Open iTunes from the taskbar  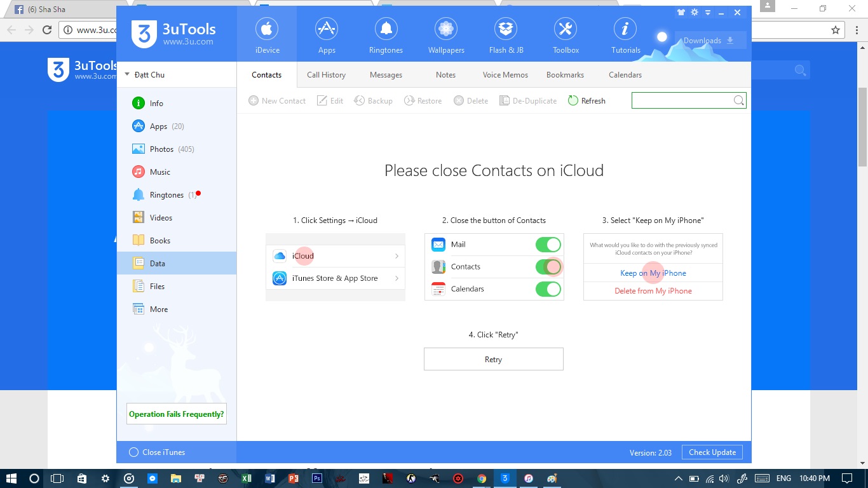(529, 478)
